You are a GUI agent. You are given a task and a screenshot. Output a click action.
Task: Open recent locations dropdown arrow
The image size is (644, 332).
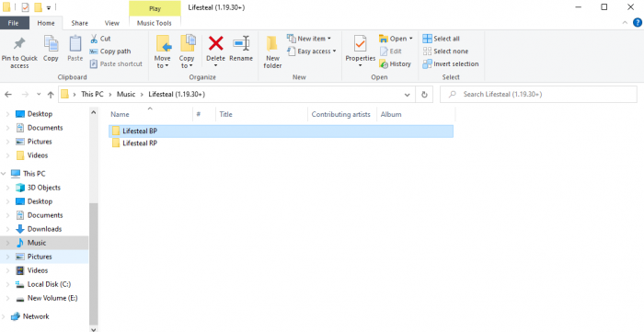pos(39,95)
